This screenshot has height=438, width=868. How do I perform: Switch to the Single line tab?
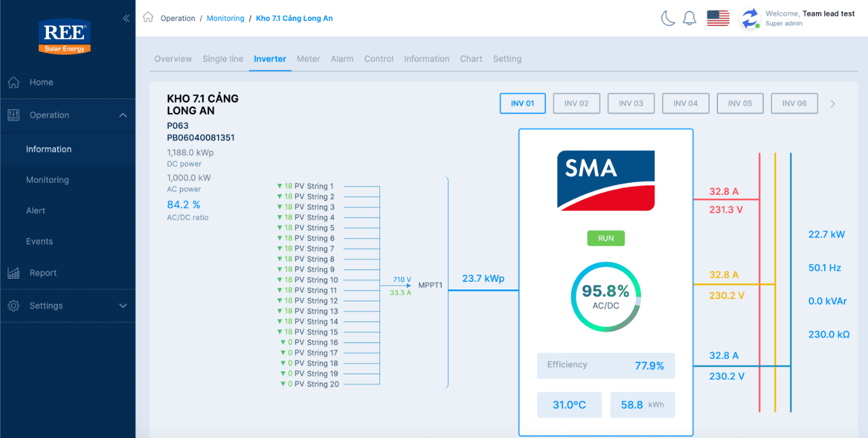(x=223, y=59)
